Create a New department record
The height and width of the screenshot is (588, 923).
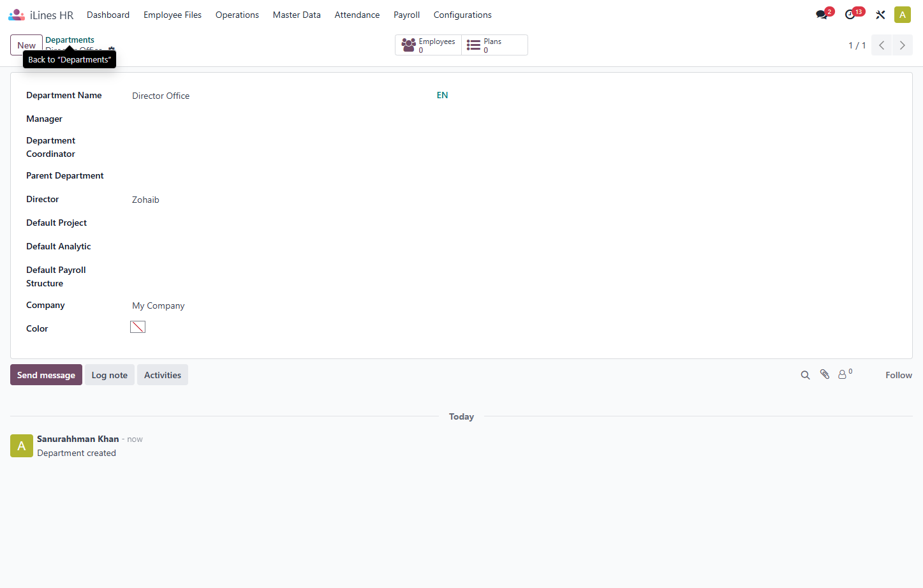[27, 45]
